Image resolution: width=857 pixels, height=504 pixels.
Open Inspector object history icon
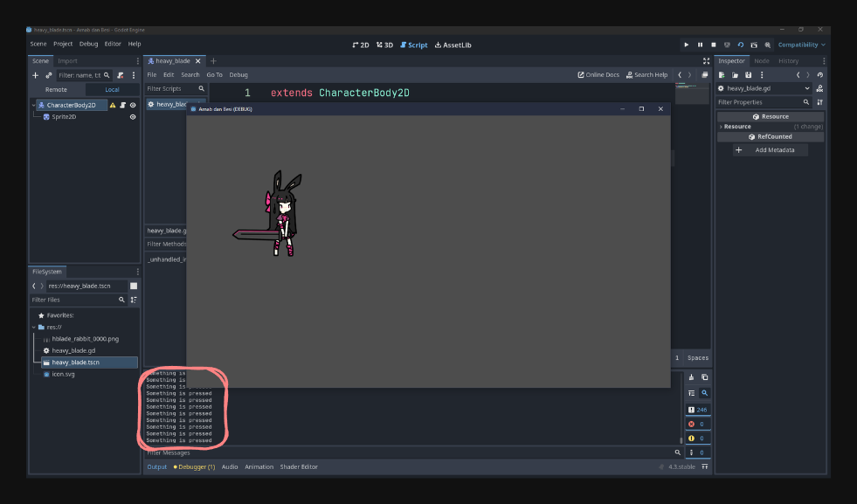click(819, 75)
